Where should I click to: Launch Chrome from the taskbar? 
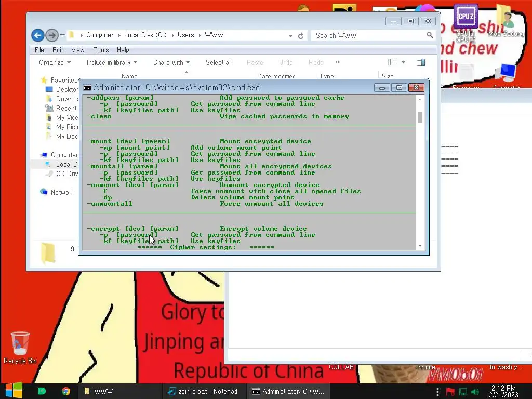point(66,391)
